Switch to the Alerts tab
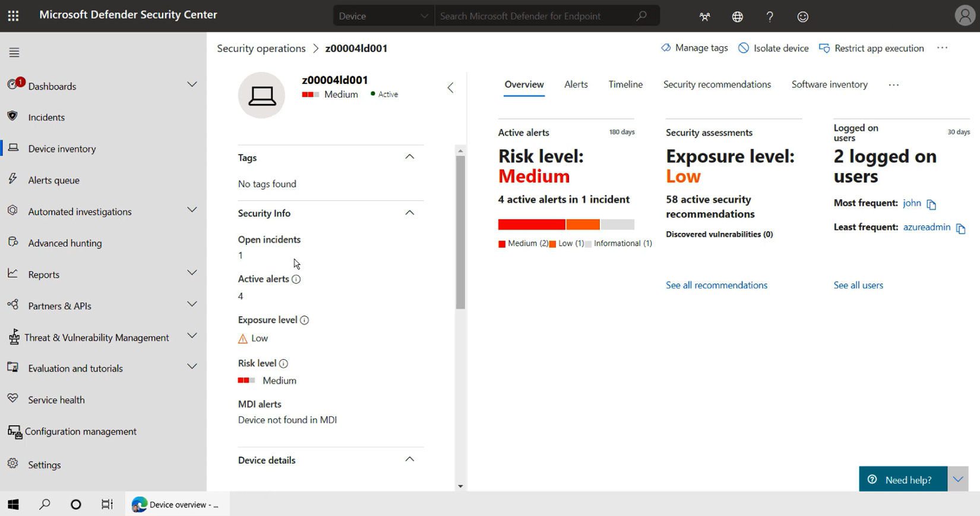This screenshot has width=980, height=516. [576, 84]
